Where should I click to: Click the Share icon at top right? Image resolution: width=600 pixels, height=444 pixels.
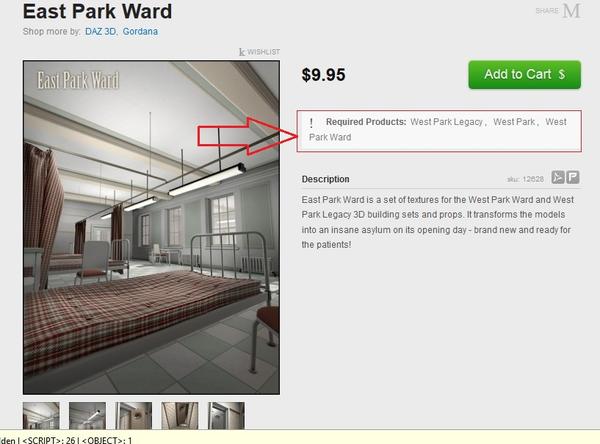tap(559, 11)
